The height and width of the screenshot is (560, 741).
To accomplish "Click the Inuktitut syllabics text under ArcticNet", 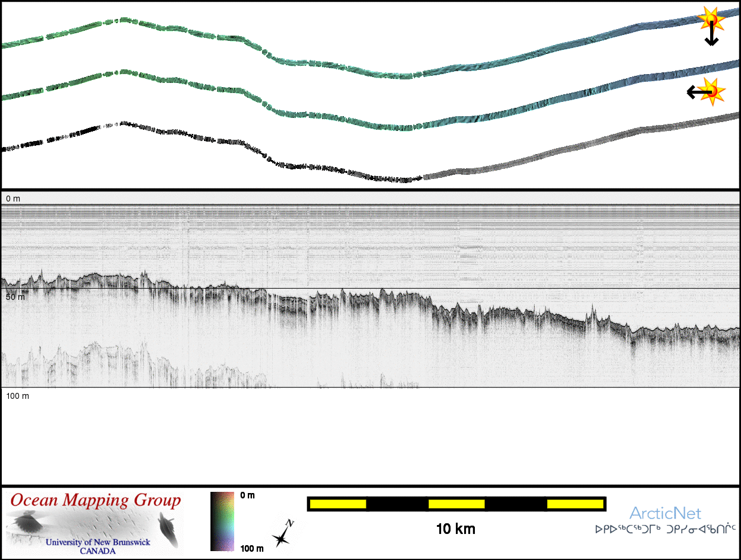I will click(x=665, y=529).
